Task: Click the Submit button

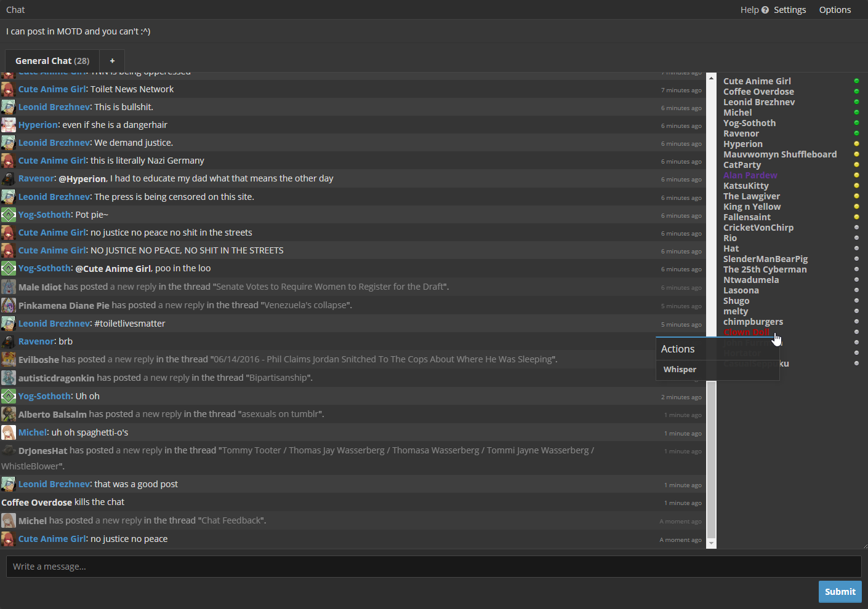Action: click(840, 592)
